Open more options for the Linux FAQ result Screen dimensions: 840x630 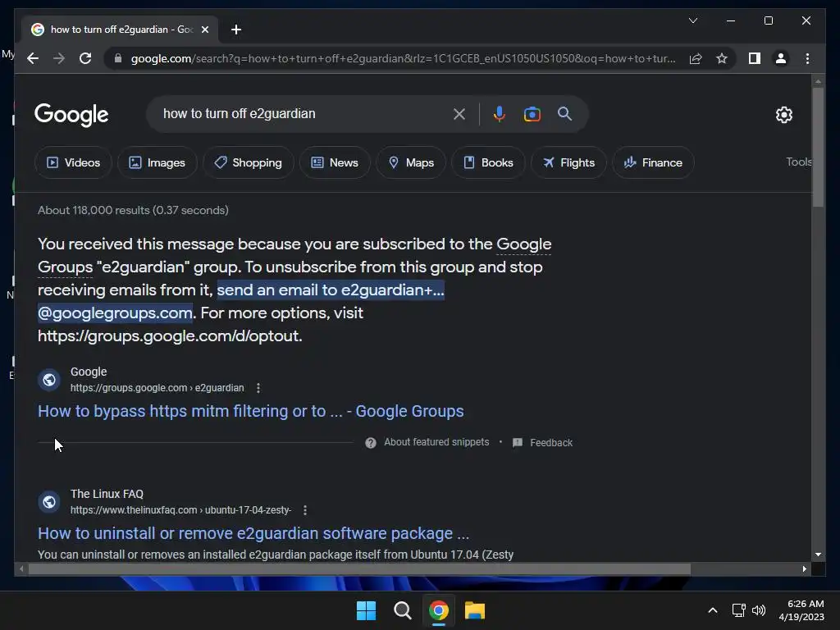click(x=305, y=510)
